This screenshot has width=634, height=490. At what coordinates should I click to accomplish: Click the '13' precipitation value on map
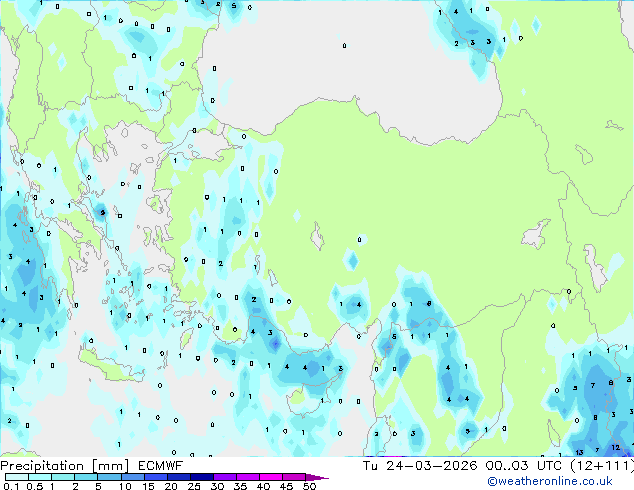[579, 452]
